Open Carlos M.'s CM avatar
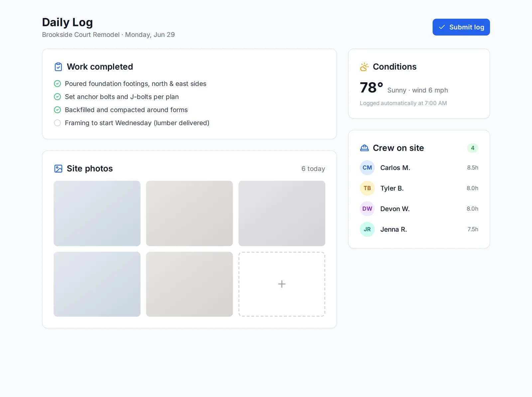Image resolution: width=532 pixels, height=397 pixels. click(367, 168)
